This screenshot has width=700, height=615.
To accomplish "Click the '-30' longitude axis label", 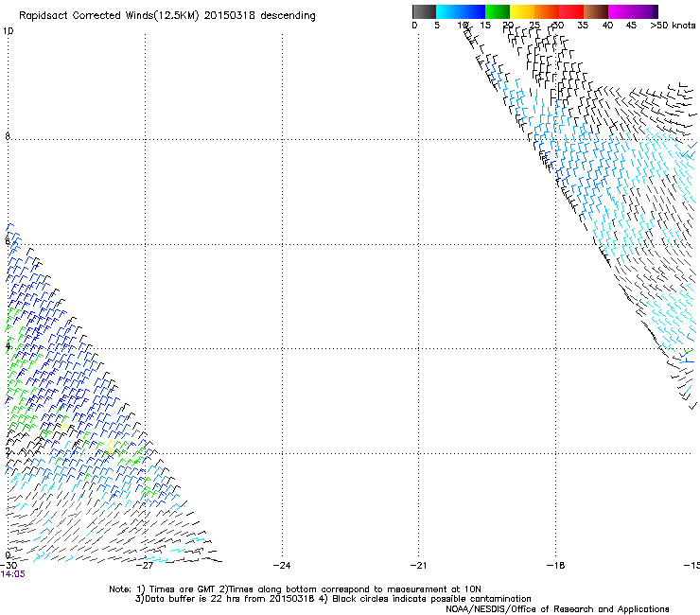I will 9,566.
